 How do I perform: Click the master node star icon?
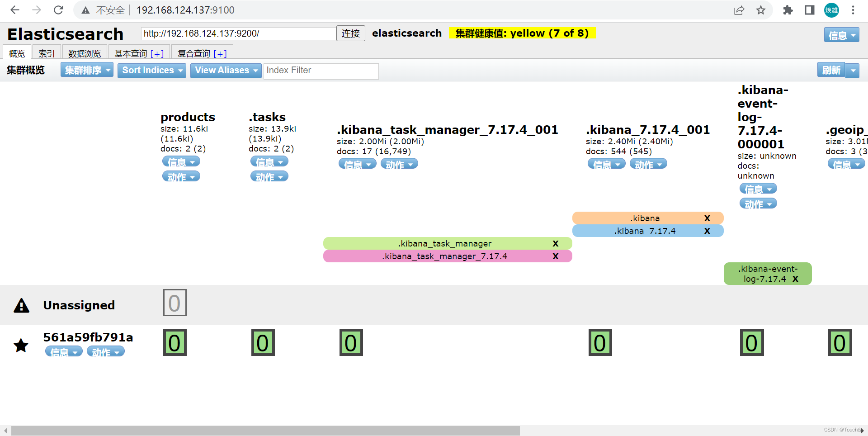(21, 346)
